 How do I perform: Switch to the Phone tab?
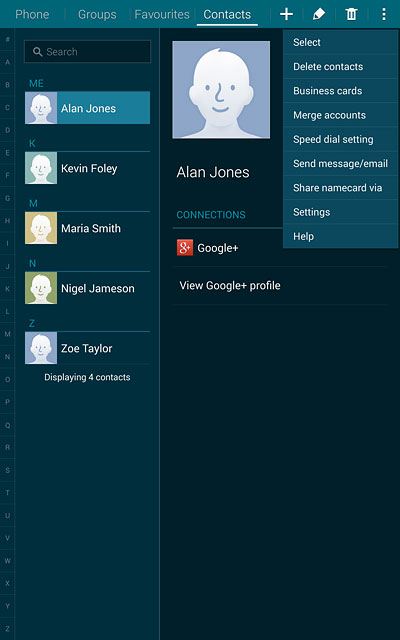coord(32,14)
